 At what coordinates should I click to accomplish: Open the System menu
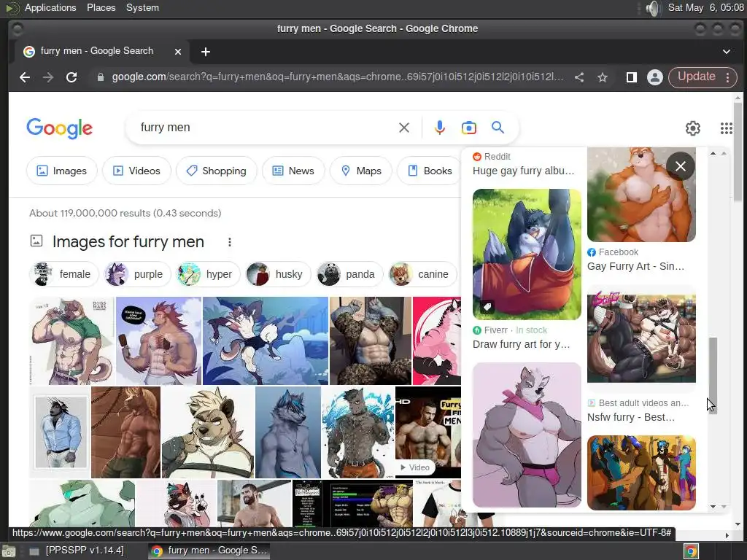click(x=142, y=7)
